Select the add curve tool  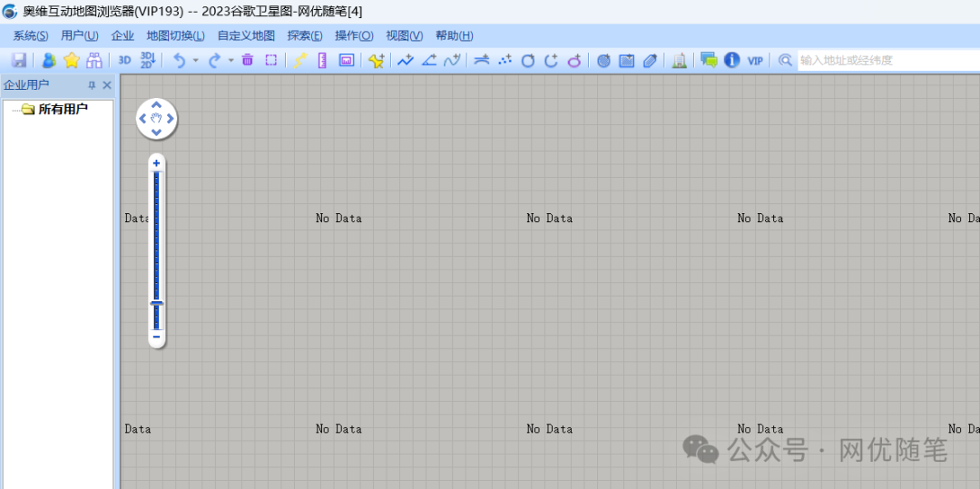click(452, 60)
